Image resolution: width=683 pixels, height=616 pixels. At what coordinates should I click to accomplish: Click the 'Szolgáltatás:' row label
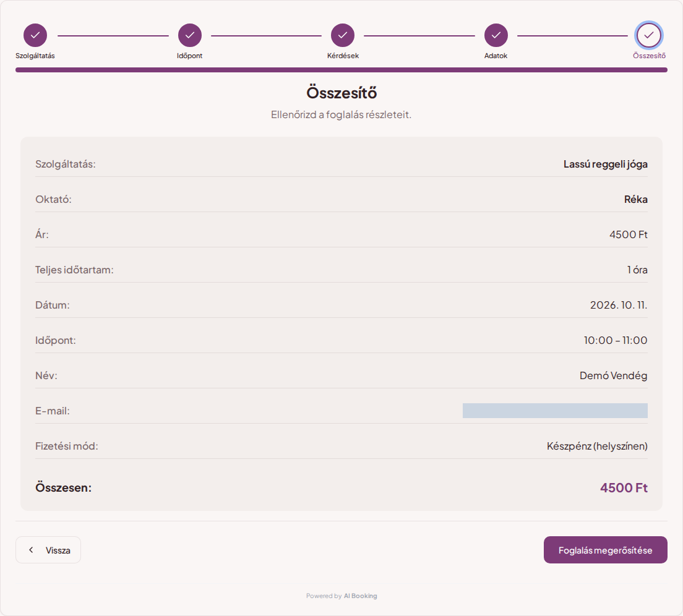(x=66, y=164)
